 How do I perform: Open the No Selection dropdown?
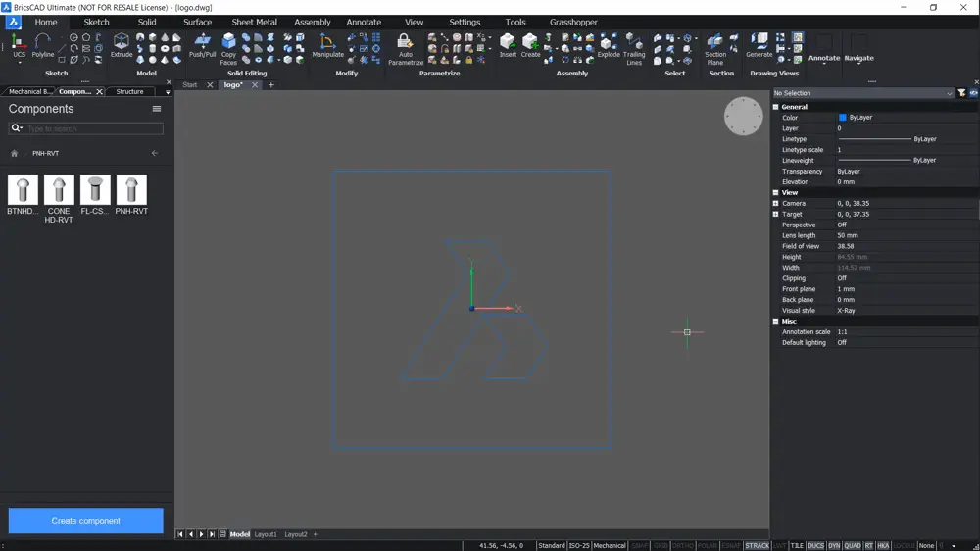(863, 93)
